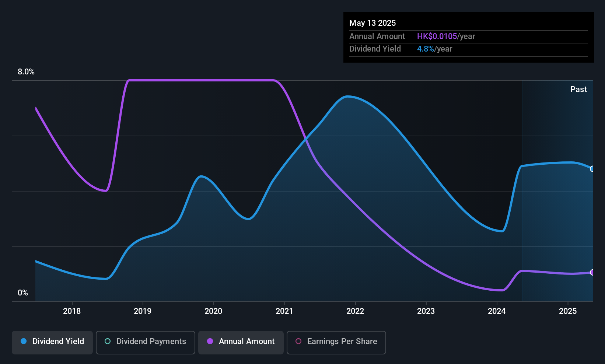The width and height of the screenshot is (605, 364).
Task: Click the 2025 x-axis label
Action: (x=568, y=311)
